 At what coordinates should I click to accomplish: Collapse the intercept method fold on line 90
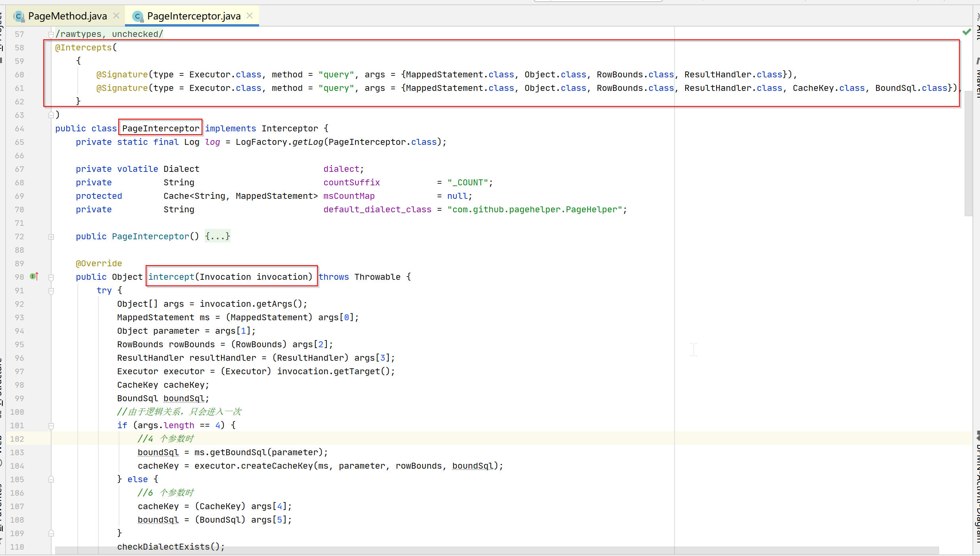pos(51,277)
